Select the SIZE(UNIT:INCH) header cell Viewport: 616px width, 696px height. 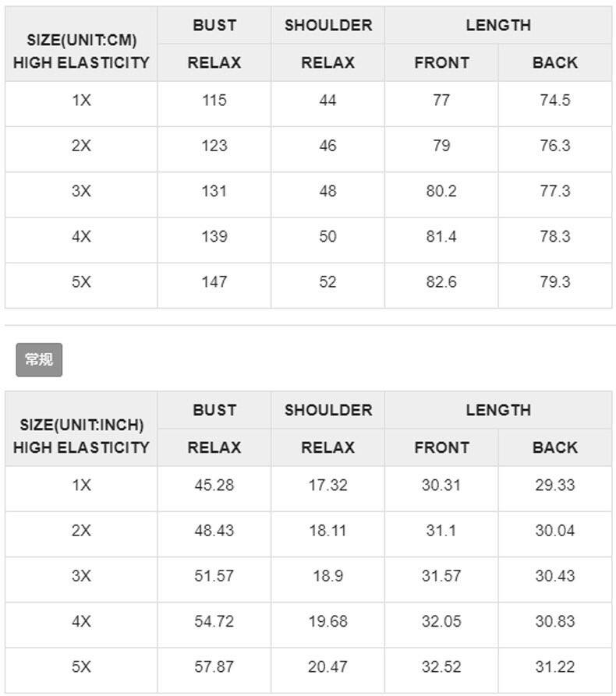click(x=81, y=429)
